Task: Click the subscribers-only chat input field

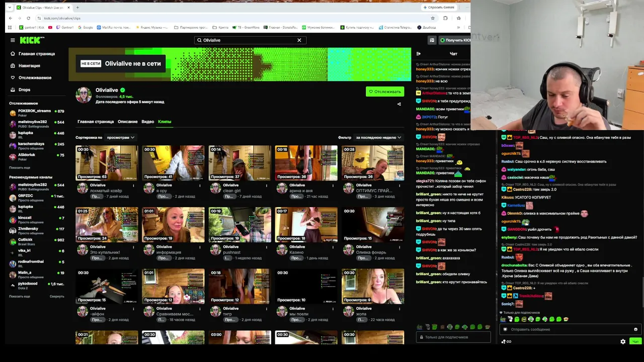Action: tap(453, 337)
